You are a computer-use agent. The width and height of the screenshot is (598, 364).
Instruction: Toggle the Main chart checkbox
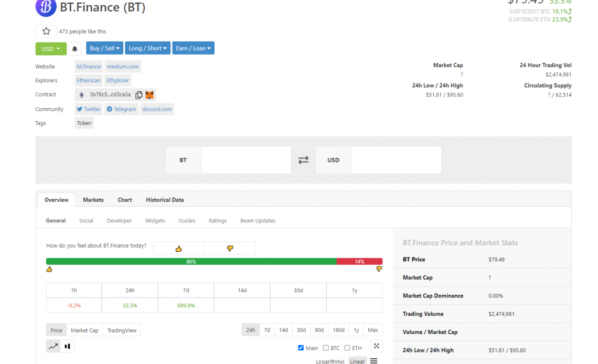click(x=301, y=348)
